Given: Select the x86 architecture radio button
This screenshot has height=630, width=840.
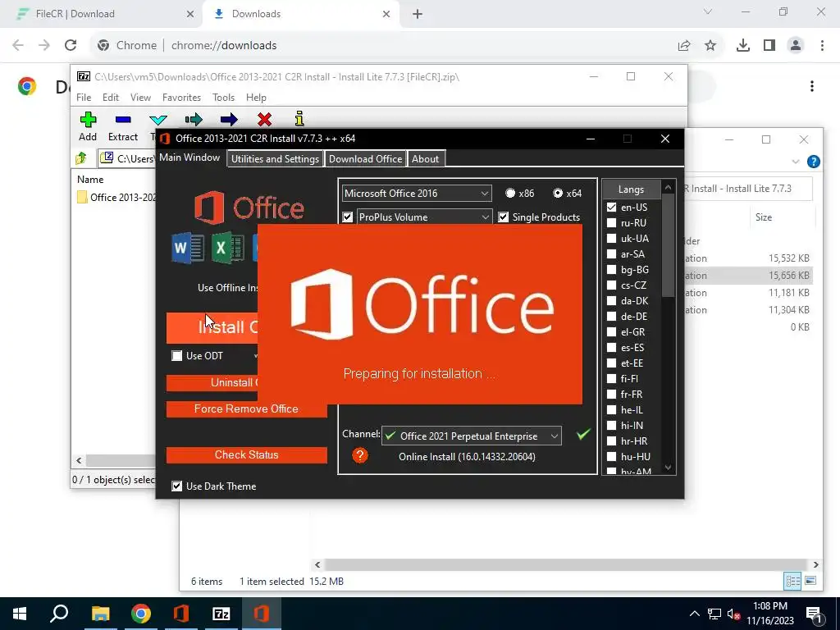Looking at the screenshot, I should point(510,193).
